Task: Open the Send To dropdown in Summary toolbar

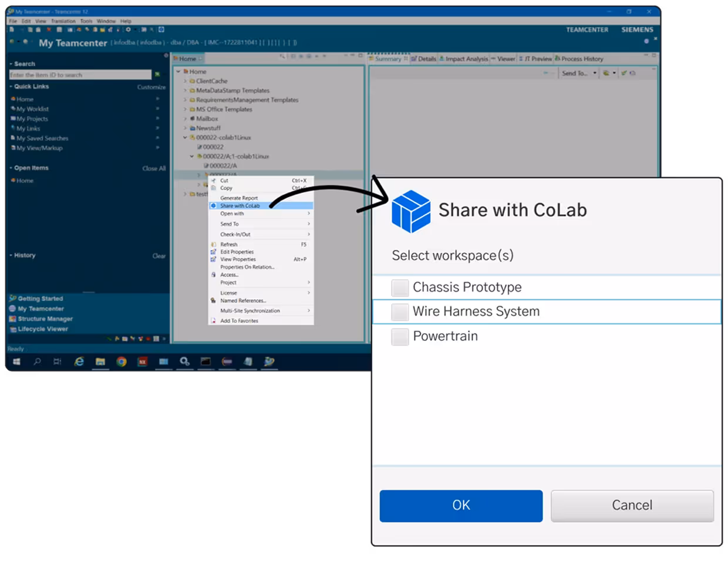Action: coord(595,73)
